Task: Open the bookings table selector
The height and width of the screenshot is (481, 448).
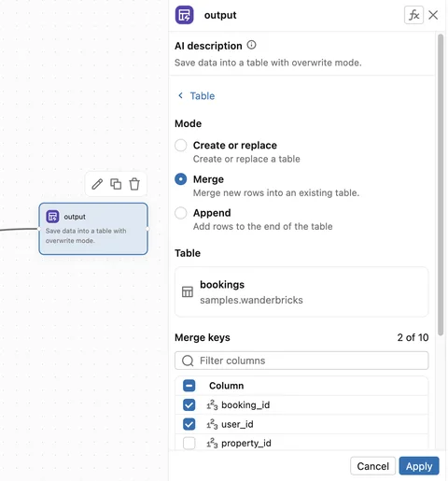Action: 301,292
